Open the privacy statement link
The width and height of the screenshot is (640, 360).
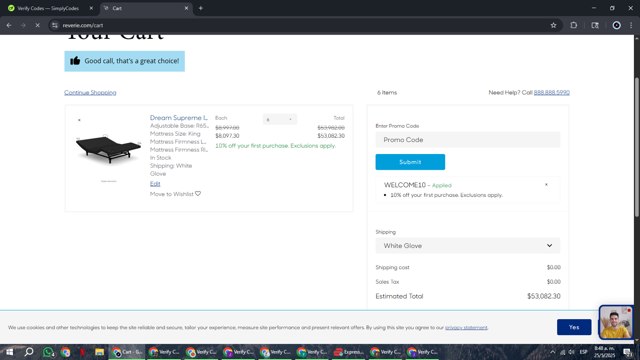click(466, 327)
